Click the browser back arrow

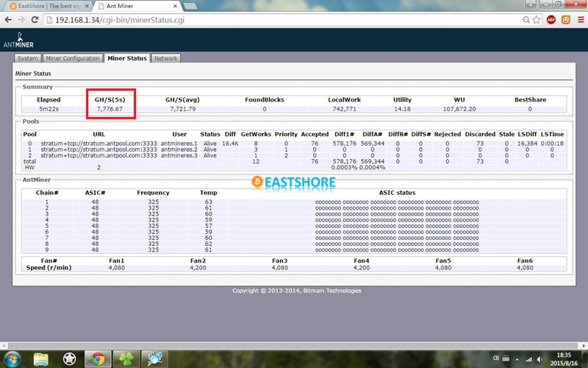8,19
